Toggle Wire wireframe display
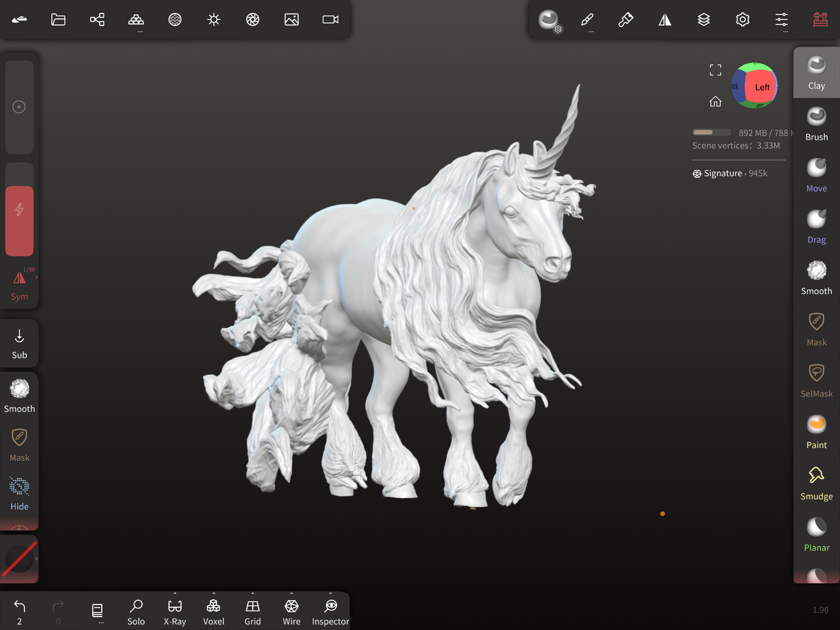This screenshot has width=840, height=630. coord(291,612)
